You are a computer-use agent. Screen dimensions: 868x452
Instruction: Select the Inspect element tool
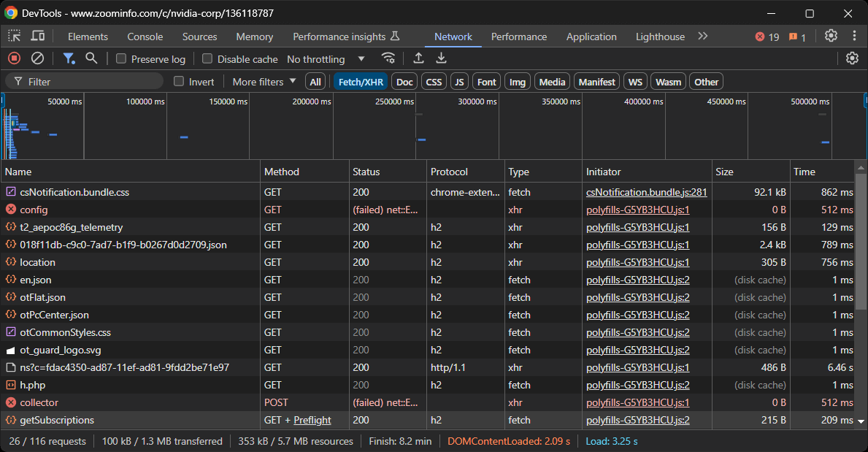point(12,36)
